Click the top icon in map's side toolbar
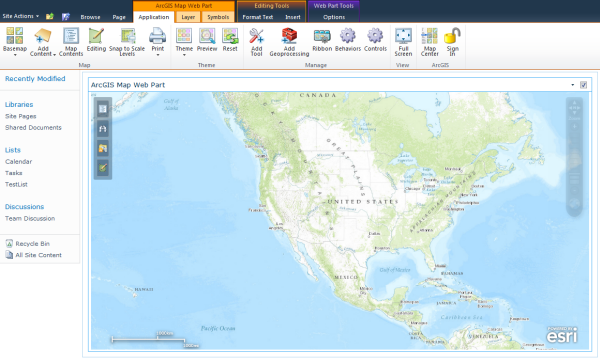The image size is (600, 363). (x=103, y=109)
